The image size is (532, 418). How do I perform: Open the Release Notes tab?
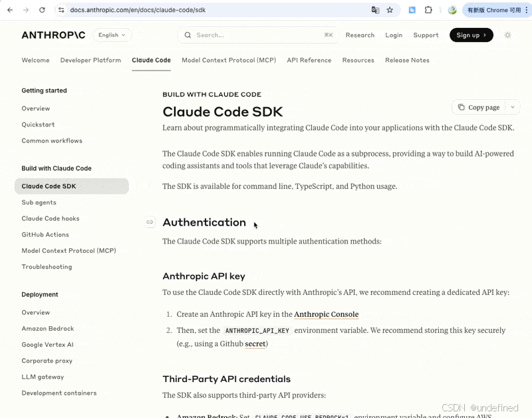pos(407,60)
